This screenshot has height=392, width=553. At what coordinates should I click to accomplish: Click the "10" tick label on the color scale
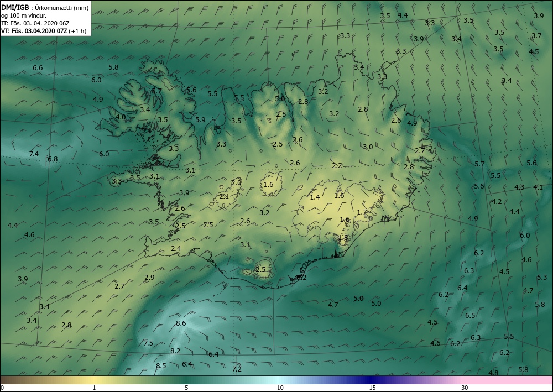point(280,388)
